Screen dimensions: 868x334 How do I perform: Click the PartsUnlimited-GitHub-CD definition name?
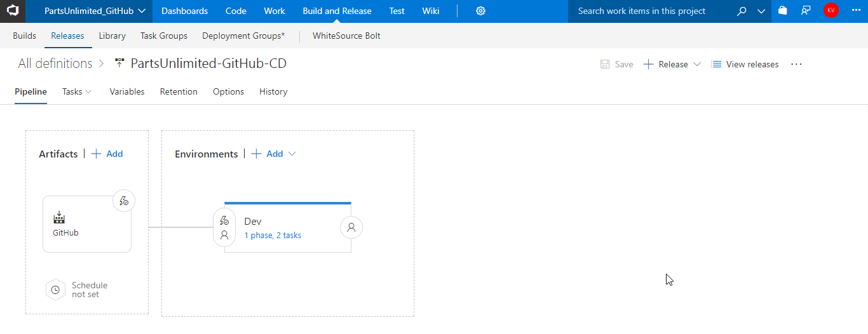click(x=208, y=63)
